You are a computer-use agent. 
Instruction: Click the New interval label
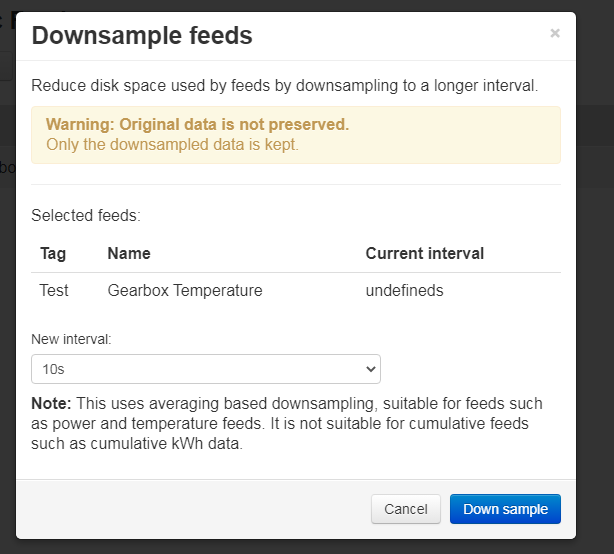pyautogui.click(x=71, y=339)
